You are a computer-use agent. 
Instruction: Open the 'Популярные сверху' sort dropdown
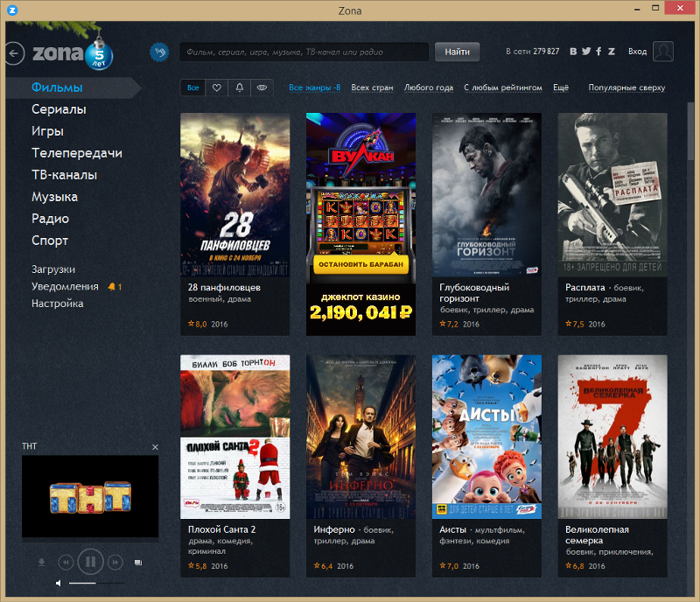[x=626, y=87]
